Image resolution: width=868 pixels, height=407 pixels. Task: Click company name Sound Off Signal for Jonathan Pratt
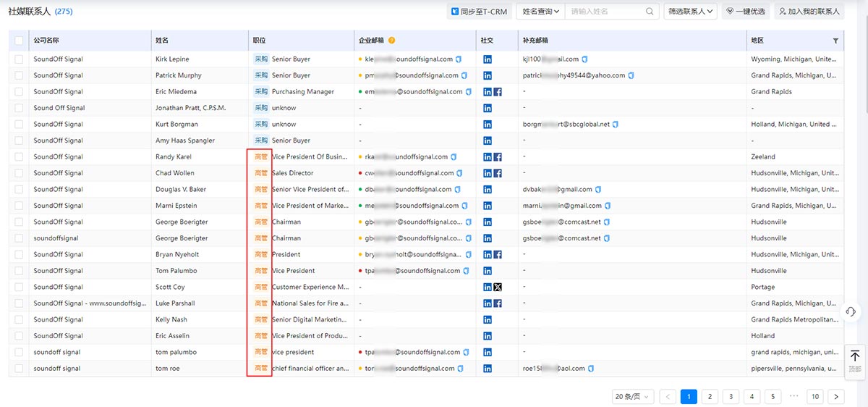point(59,108)
